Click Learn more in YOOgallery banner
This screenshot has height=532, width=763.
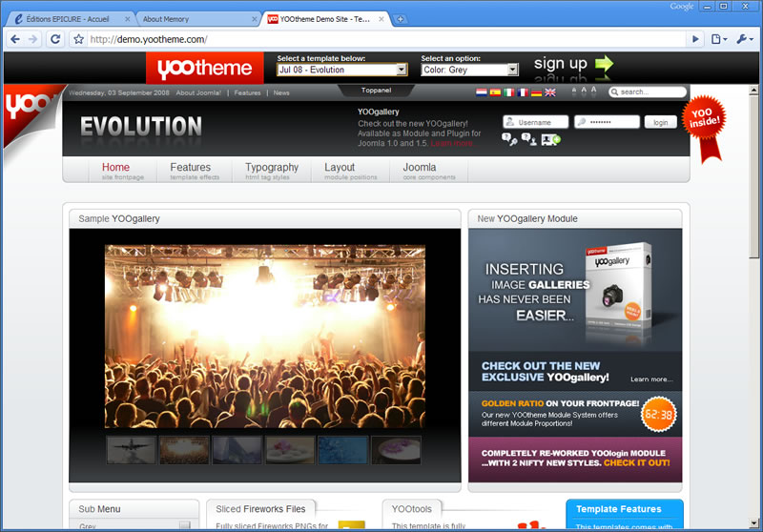pyautogui.click(x=651, y=379)
